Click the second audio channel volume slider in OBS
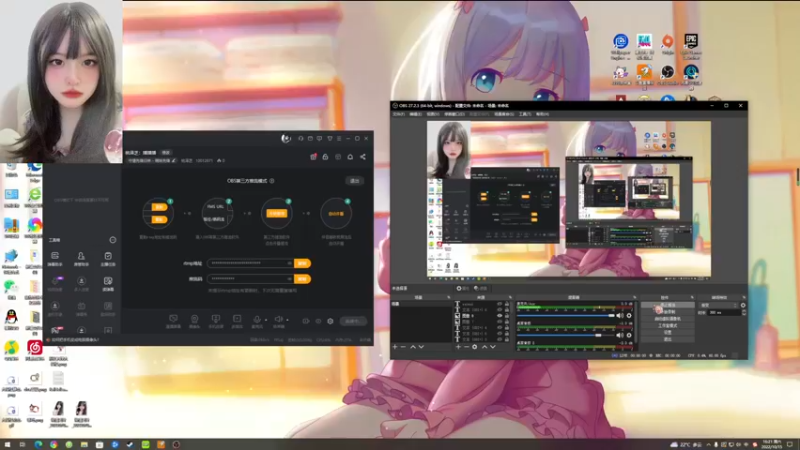 click(566, 335)
